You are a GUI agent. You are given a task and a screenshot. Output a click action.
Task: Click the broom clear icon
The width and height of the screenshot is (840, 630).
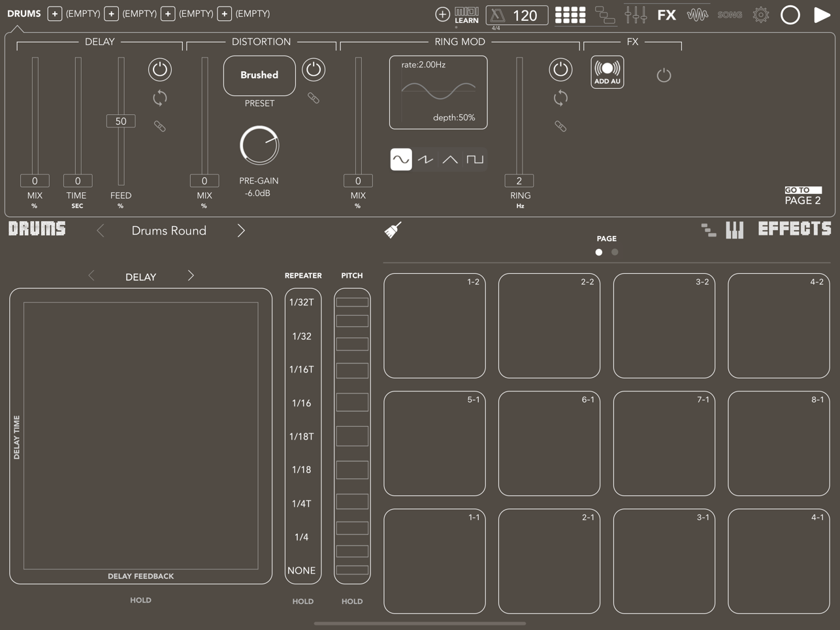pos(393,230)
